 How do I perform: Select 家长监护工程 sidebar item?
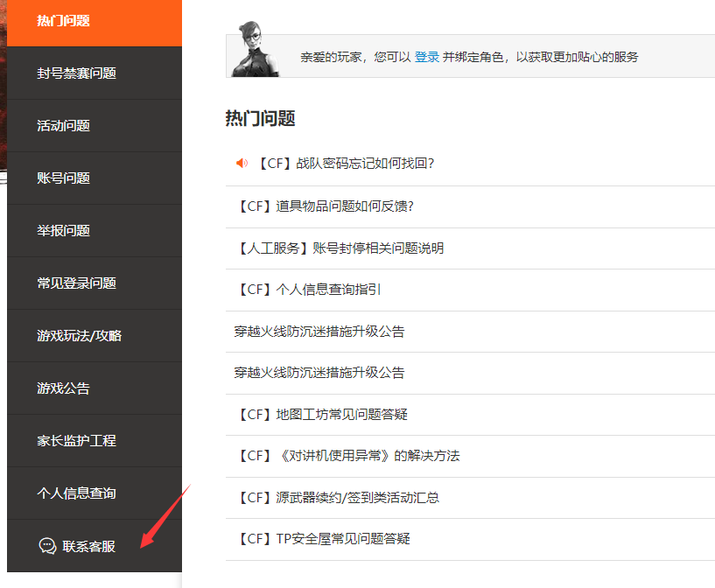[x=95, y=441]
